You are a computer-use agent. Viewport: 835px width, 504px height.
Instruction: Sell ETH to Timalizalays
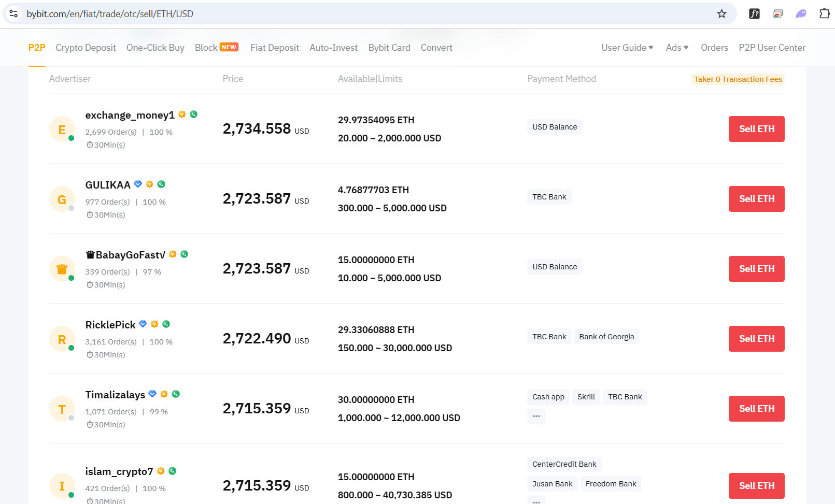click(x=757, y=409)
